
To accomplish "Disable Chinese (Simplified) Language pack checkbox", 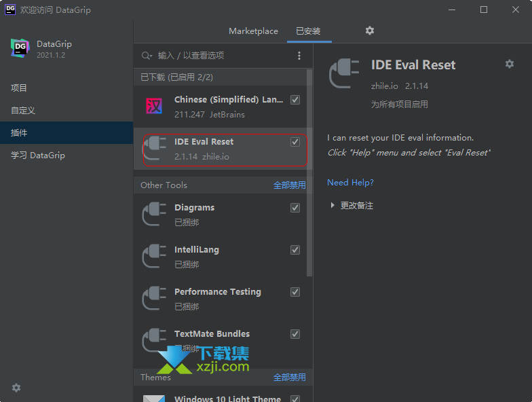I will tap(295, 100).
